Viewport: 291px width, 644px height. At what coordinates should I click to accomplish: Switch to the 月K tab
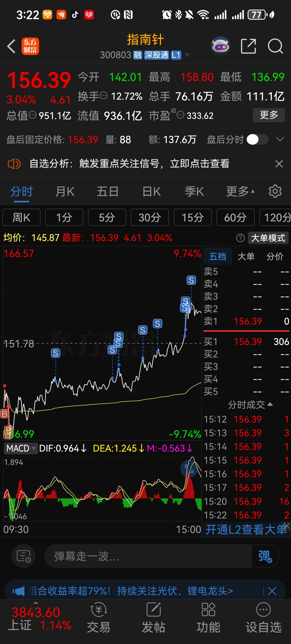tap(65, 191)
